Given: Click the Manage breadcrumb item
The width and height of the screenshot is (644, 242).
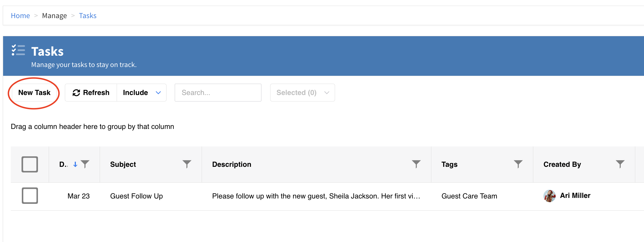Looking at the screenshot, I should [x=54, y=16].
